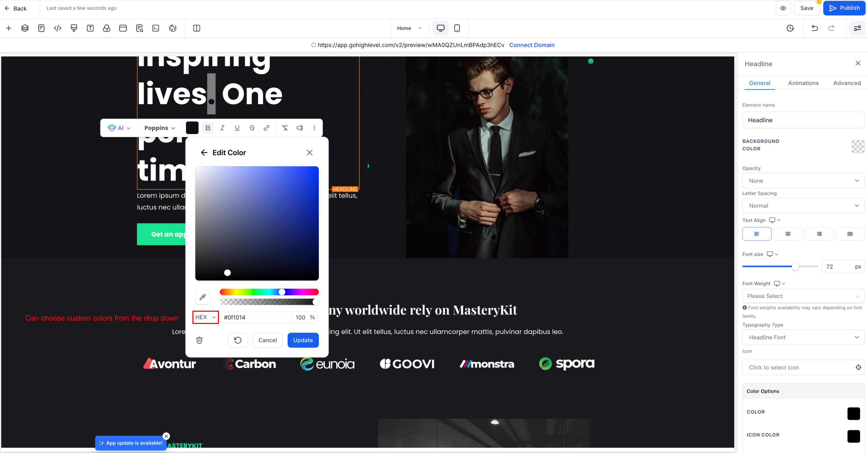Click the custom code icon
The width and height of the screenshot is (868, 453).
click(x=58, y=28)
